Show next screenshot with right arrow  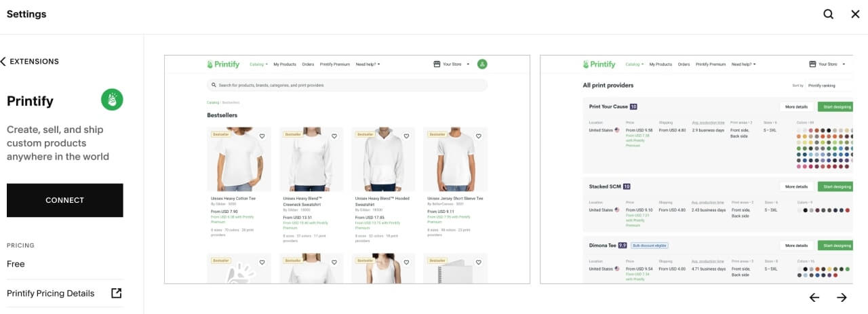pyautogui.click(x=842, y=297)
